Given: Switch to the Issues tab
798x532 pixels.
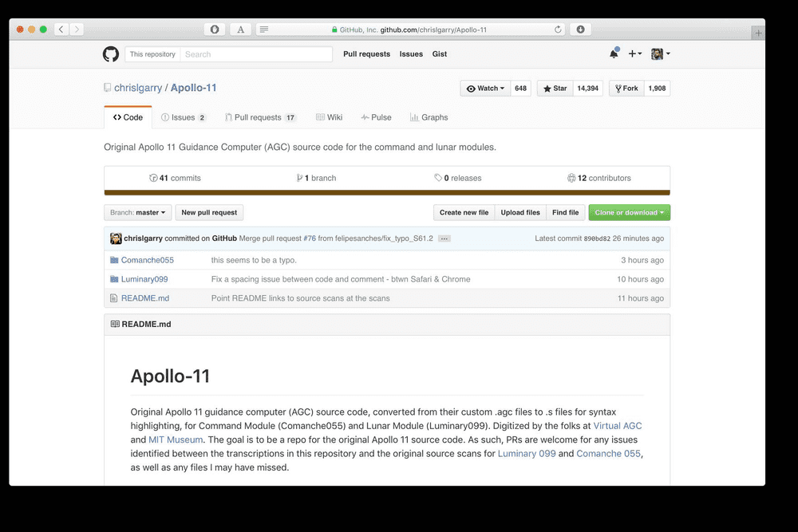Looking at the screenshot, I should pyautogui.click(x=184, y=117).
